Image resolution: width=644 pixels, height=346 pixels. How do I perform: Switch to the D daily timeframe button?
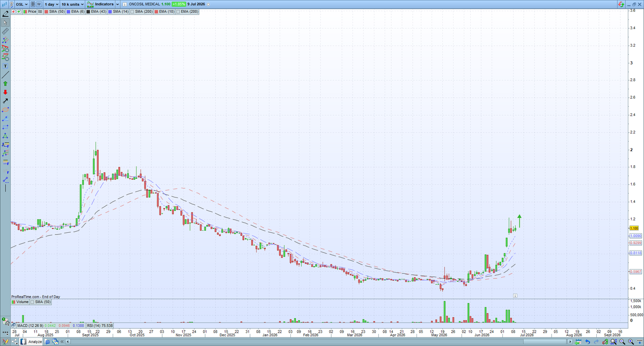33,4
